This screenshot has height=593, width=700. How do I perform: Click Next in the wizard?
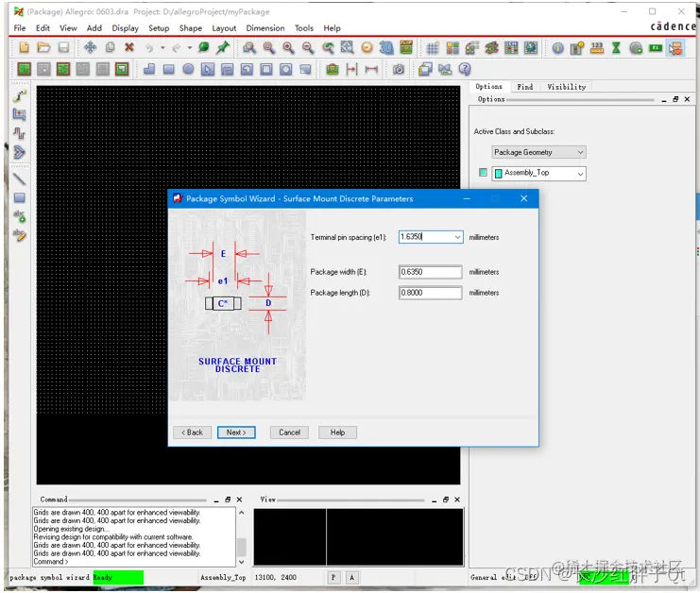pos(236,432)
